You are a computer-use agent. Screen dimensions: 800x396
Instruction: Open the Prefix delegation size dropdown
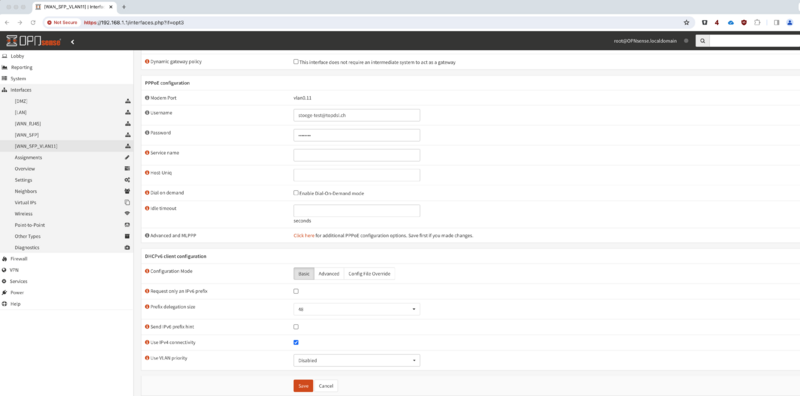357,309
